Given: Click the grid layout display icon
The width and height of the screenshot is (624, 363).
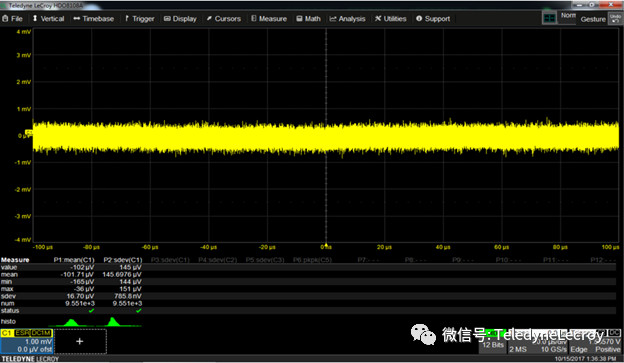Looking at the screenshot, I should (549, 18).
